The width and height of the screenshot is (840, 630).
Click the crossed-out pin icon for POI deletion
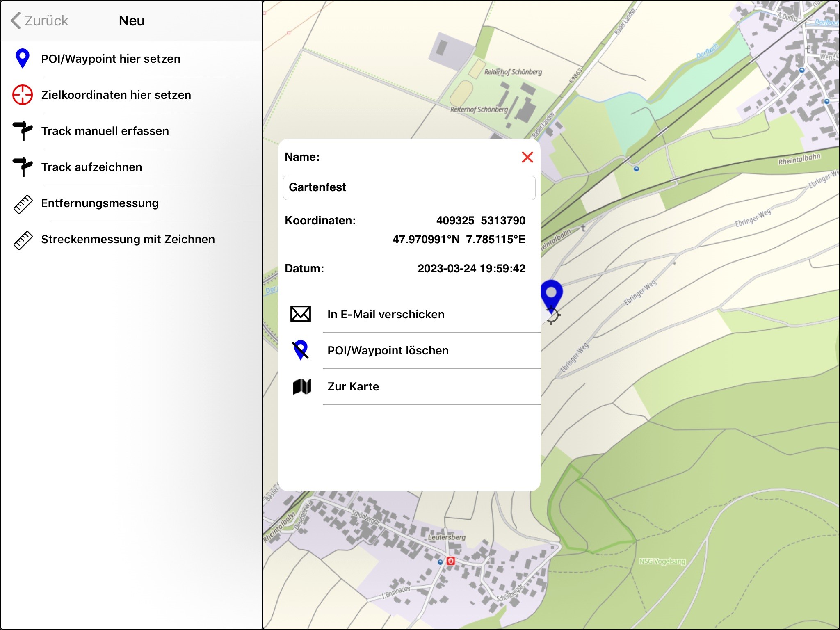pos(300,350)
